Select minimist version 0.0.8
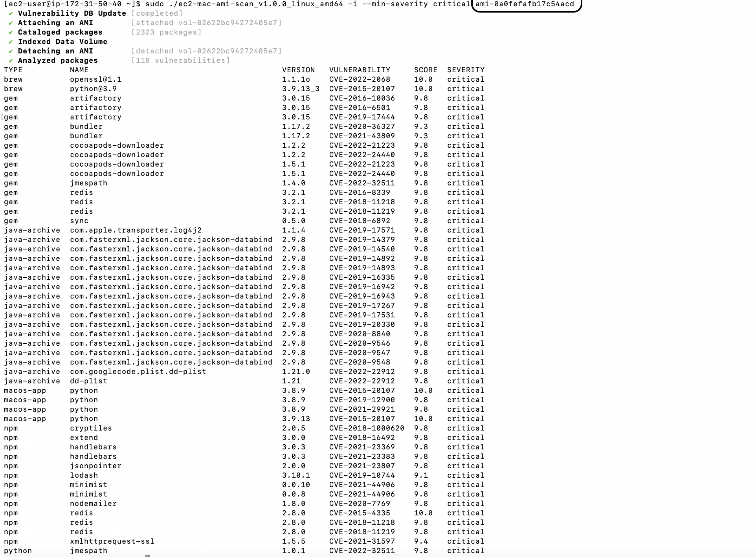This screenshot has width=756, height=557. 294,494
